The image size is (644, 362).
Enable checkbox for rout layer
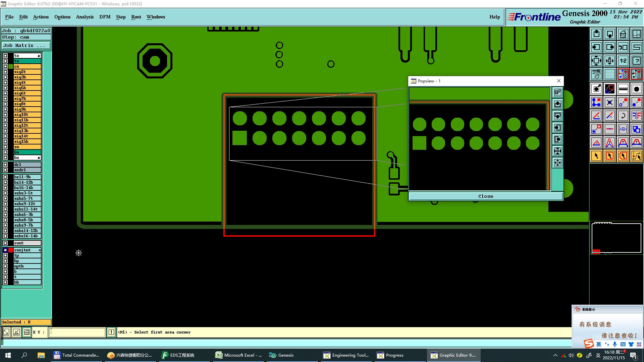[5, 243]
